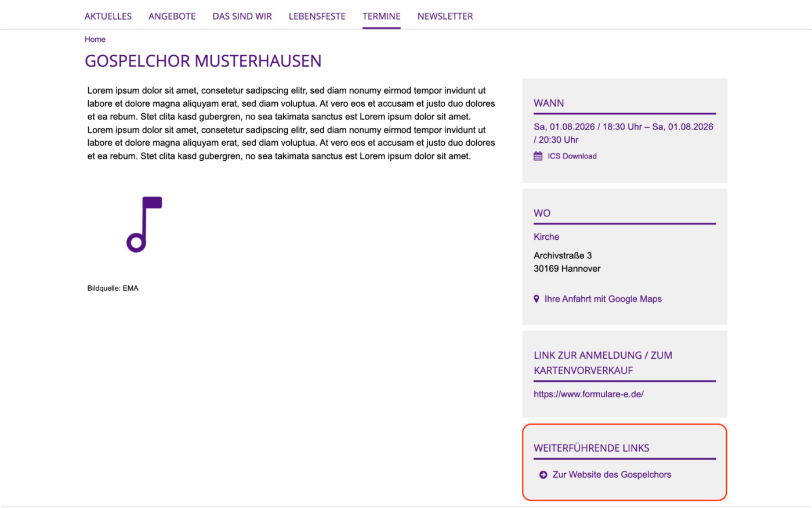Visit Zur Website des Gospelchors link
812x508 pixels.
pyautogui.click(x=612, y=475)
